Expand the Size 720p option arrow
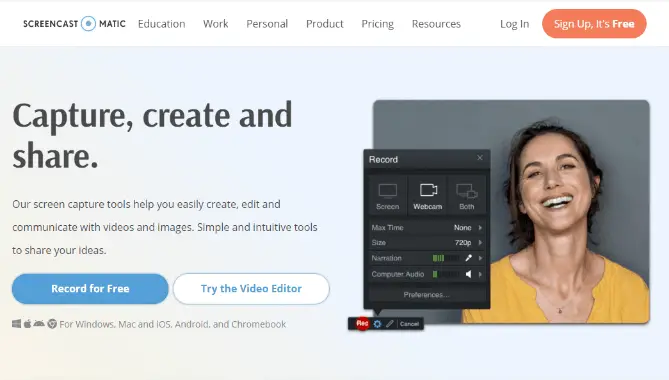The height and width of the screenshot is (380, 669). (x=480, y=243)
